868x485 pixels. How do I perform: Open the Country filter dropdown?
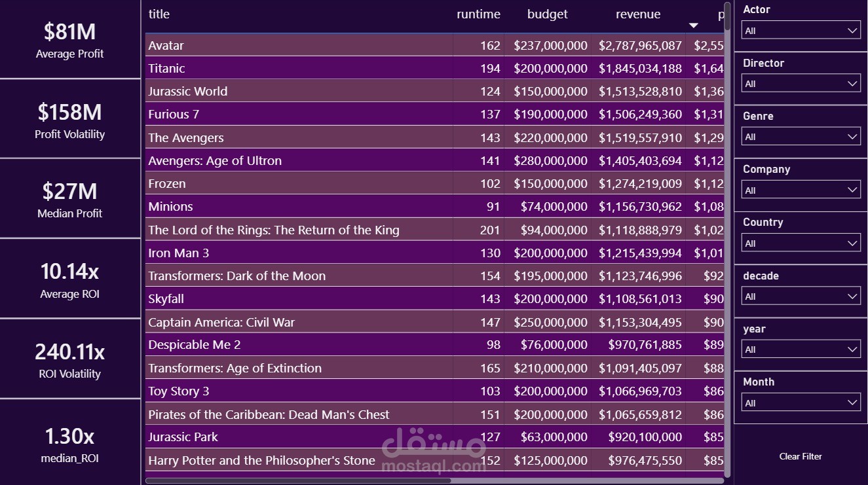pos(801,243)
